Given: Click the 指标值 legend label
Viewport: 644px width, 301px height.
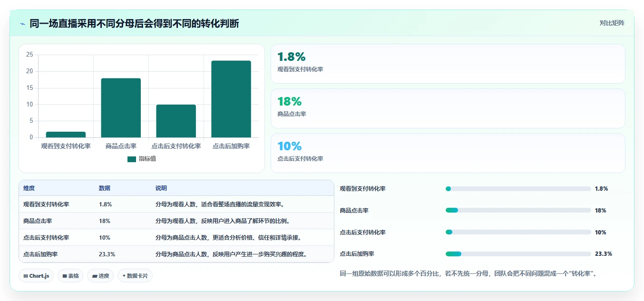Looking at the screenshot, I should pyautogui.click(x=147, y=159).
